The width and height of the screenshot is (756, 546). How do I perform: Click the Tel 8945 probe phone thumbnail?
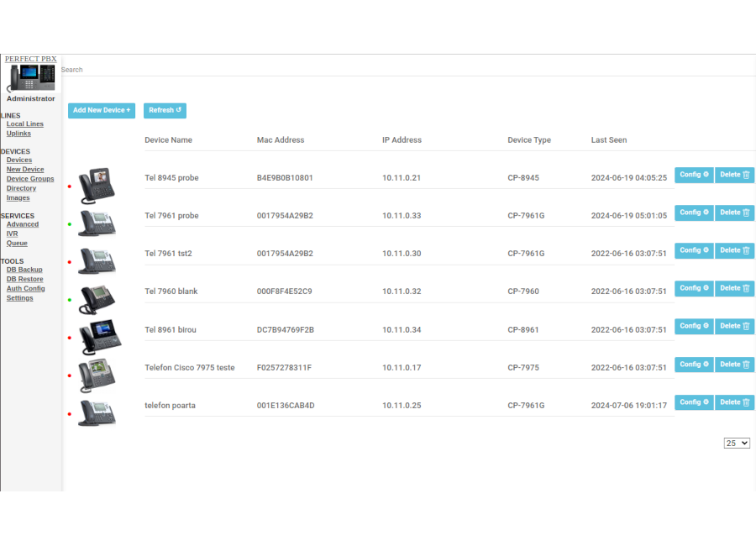[97, 186]
